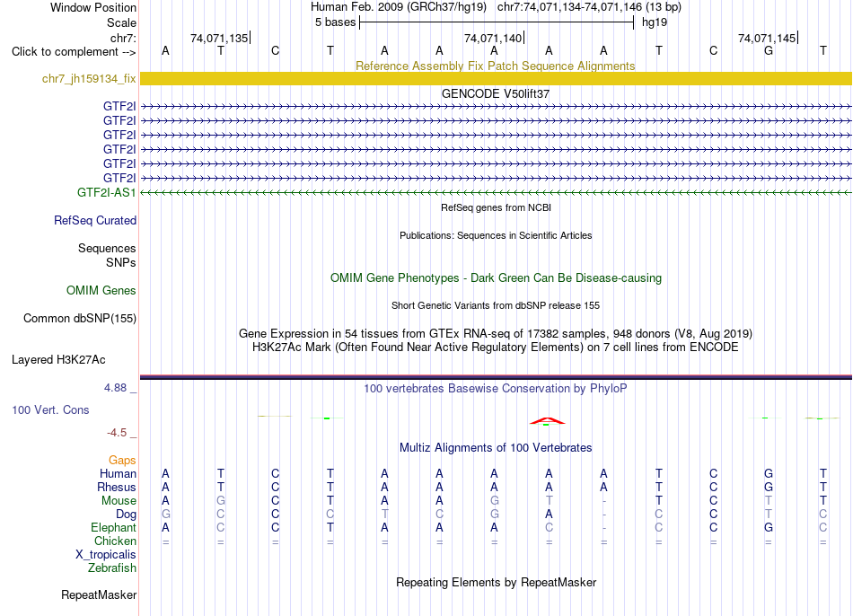This screenshot has height=616, width=853.
Task: Click the 100 Vert. Cons label
Action: point(50,409)
